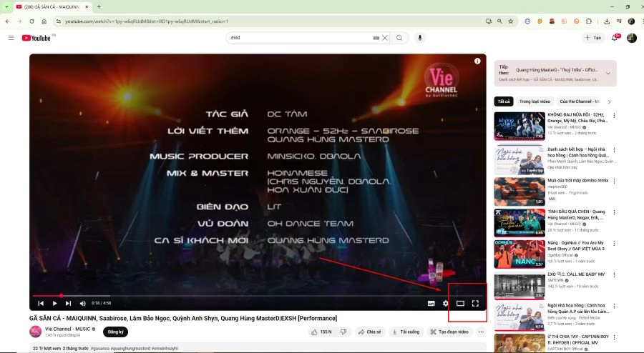Open the on-screen keyboard icon in search box
Image resolution: width=644 pixels, height=353 pixels.
[x=376, y=38]
